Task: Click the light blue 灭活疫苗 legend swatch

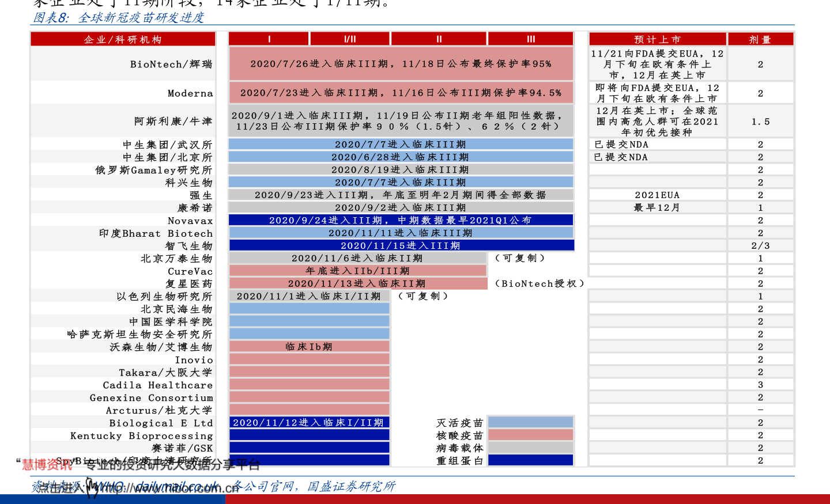Action: pos(530,422)
